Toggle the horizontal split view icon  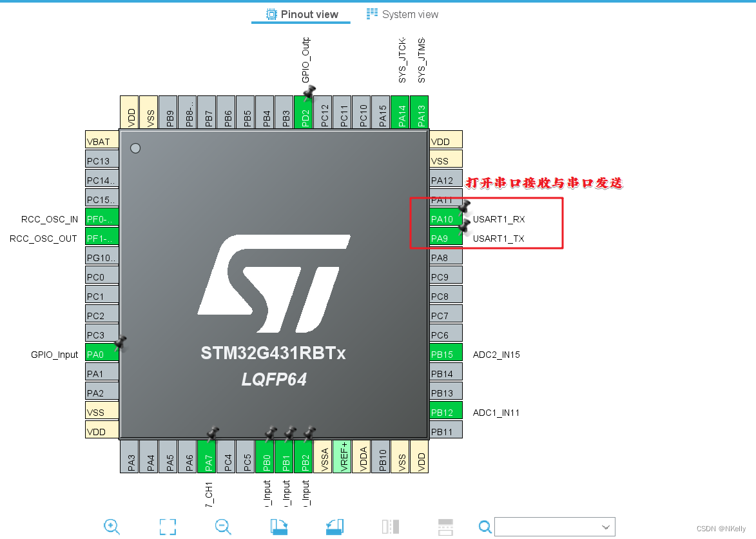[x=445, y=527]
